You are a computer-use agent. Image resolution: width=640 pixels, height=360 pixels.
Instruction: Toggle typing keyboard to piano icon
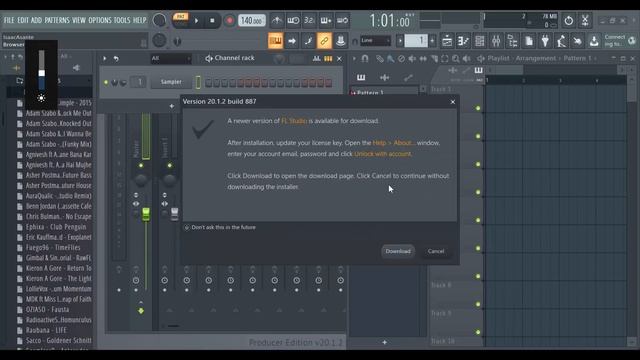click(x=276, y=41)
